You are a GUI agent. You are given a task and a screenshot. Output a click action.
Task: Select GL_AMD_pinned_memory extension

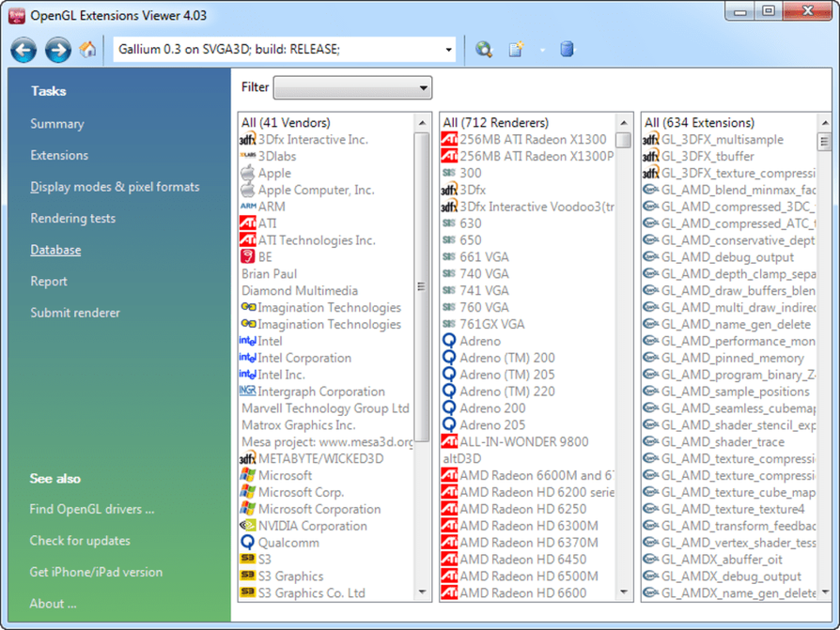(732, 358)
